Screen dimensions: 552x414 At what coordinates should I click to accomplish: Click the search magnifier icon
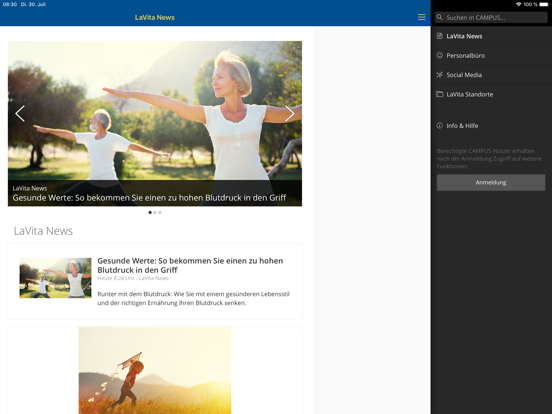439,17
